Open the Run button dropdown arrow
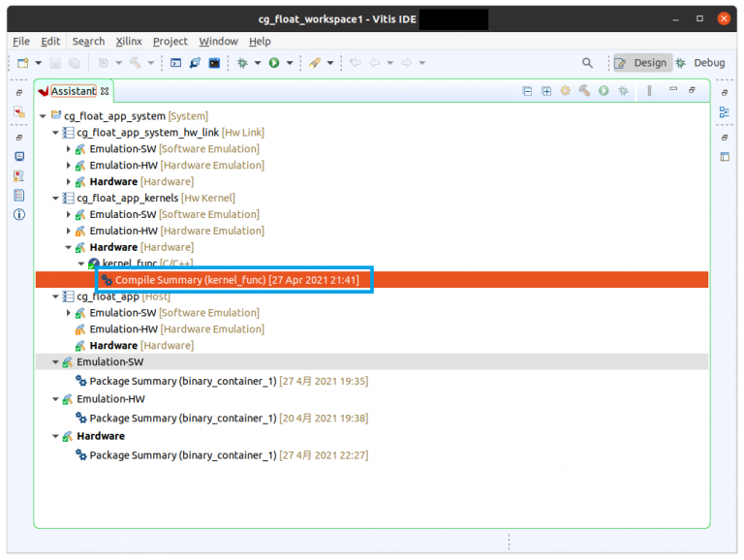 (x=289, y=63)
